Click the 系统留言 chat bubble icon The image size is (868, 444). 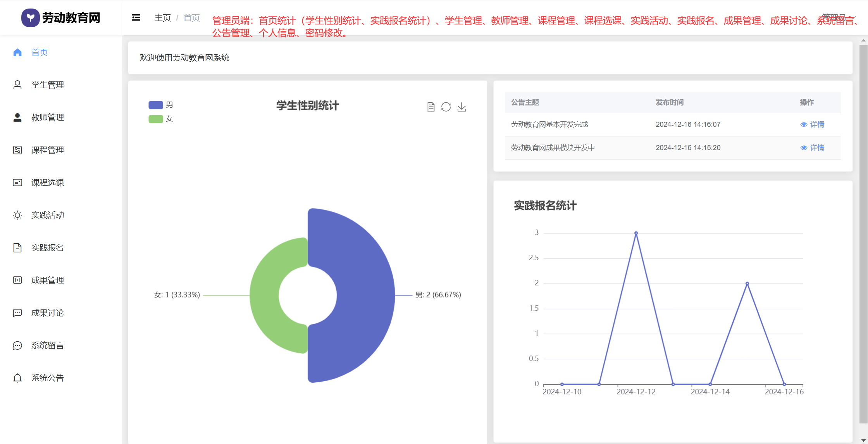[17, 346]
